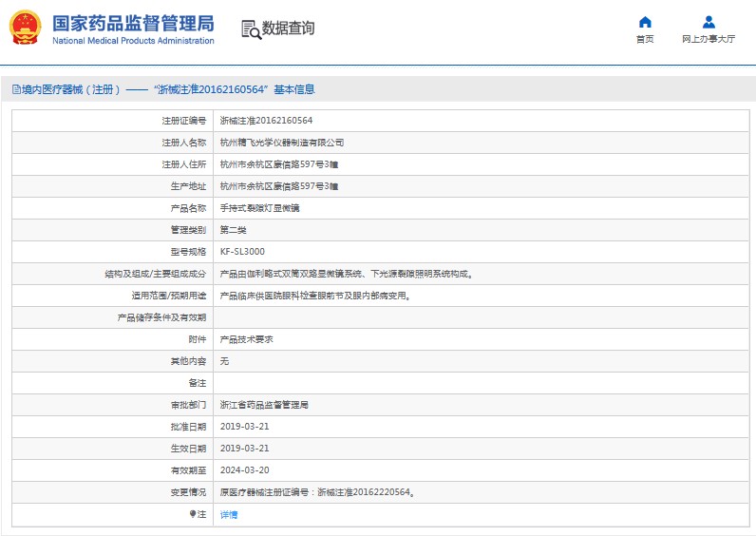Click the bulb icon beside 注
Image resolution: width=756 pixels, height=536 pixels.
tap(193, 514)
